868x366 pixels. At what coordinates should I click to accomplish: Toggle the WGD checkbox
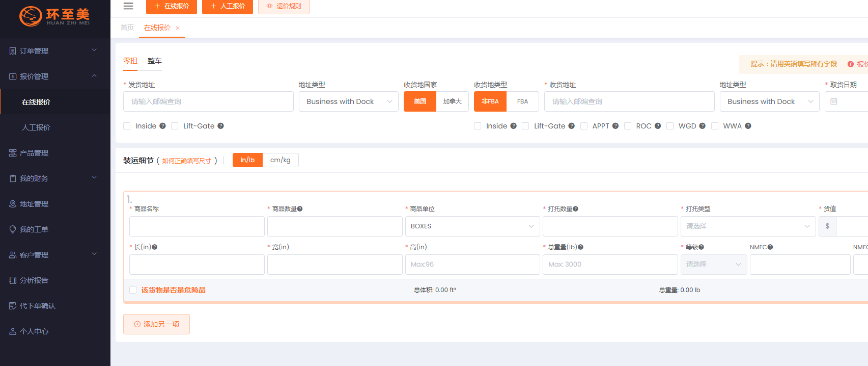coord(670,126)
